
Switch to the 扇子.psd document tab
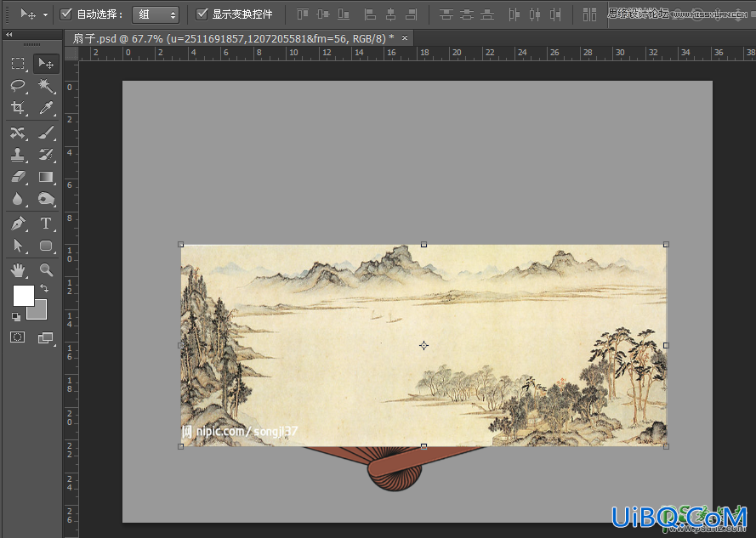coord(233,38)
